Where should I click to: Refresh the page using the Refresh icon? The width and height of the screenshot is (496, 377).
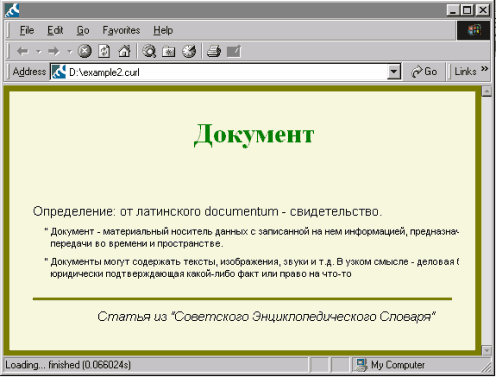(104, 51)
